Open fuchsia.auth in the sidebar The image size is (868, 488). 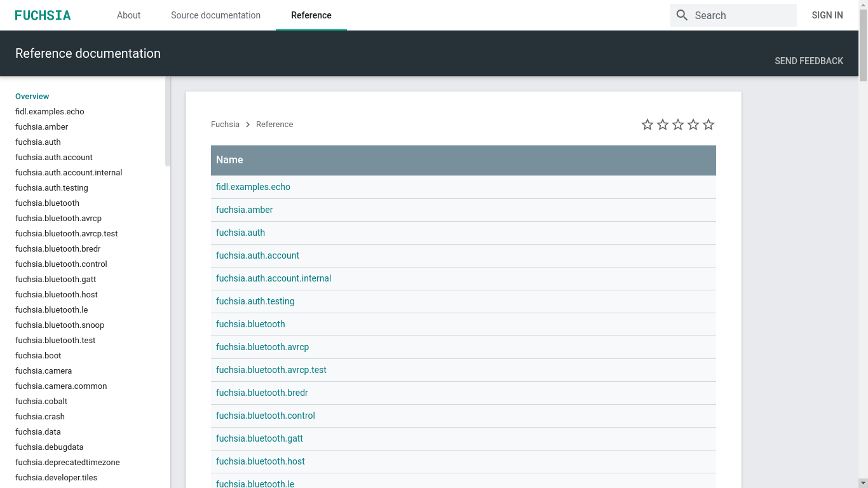(38, 142)
